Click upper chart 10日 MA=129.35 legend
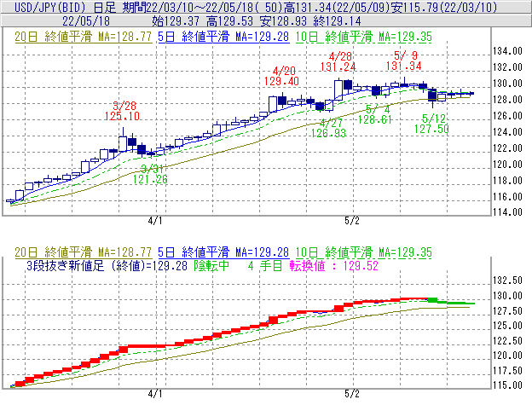The height and width of the screenshot is (405, 532). pyautogui.click(x=364, y=37)
